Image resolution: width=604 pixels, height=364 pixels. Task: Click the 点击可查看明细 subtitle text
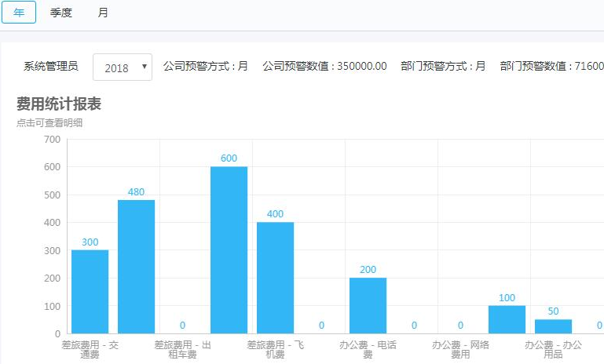tap(49, 122)
